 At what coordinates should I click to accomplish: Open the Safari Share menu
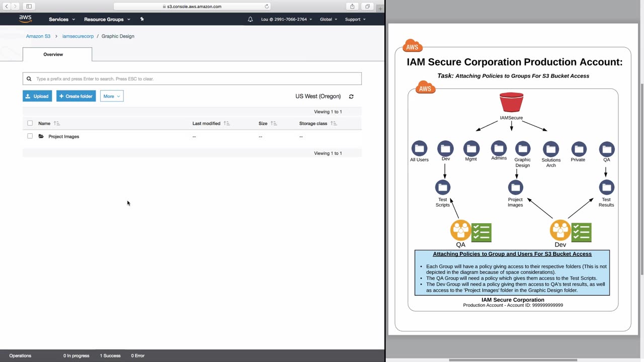tap(352, 7)
